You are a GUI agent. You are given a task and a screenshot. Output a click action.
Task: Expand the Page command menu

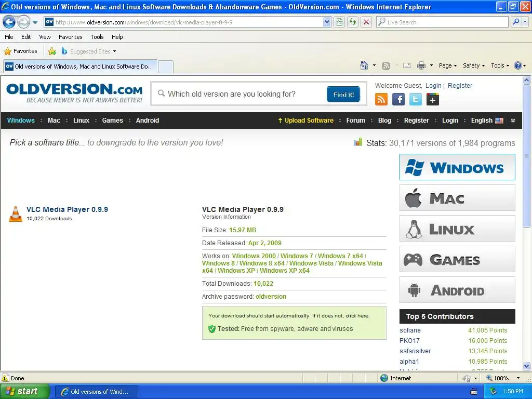tap(448, 65)
